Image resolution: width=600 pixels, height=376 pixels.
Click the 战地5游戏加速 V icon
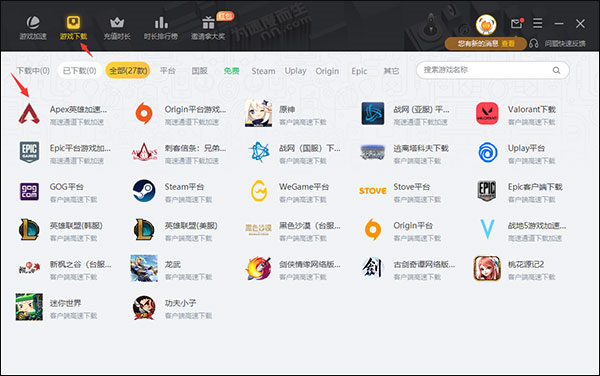487,229
